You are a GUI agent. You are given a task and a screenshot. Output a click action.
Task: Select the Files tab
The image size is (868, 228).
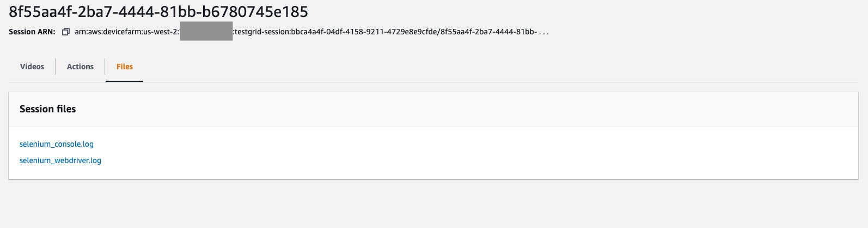[125, 67]
